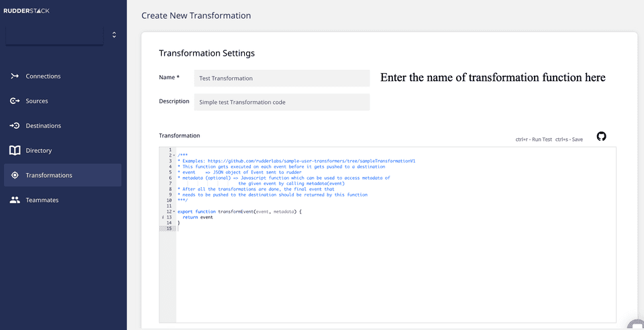This screenshot has height=330, width=644.
Task: Click the 'ctrl+r - Run Test' hint
Action: [534, 140]
